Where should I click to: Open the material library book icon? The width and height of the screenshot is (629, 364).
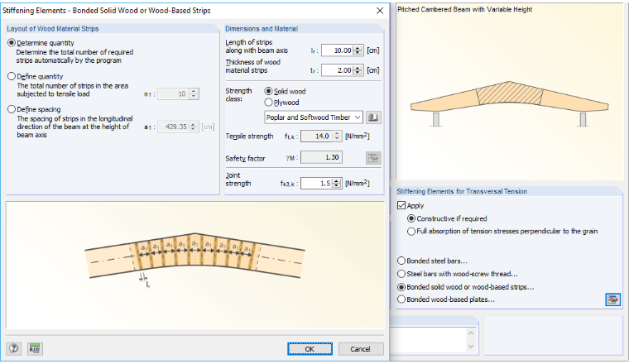[373, 117]
